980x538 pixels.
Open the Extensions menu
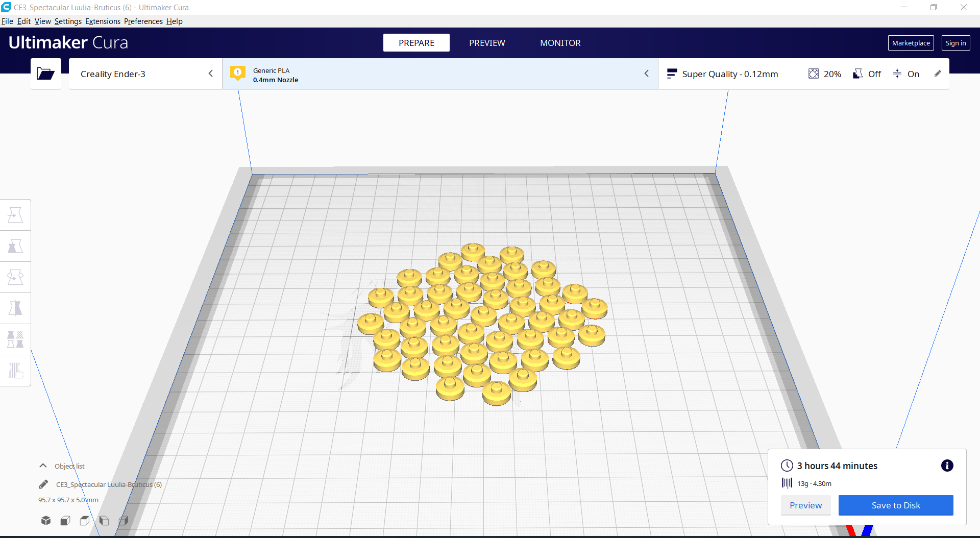point(103,21)
